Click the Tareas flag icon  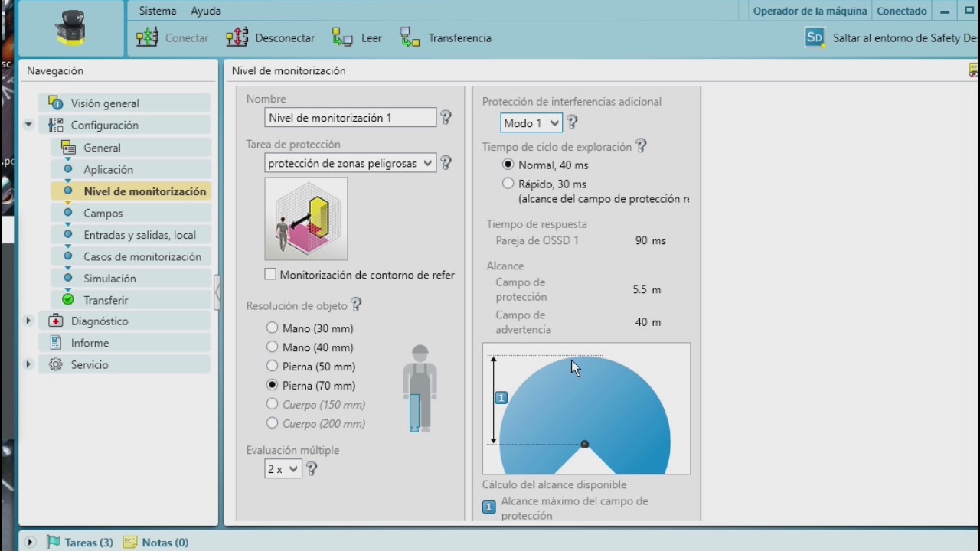click(54, 543)
